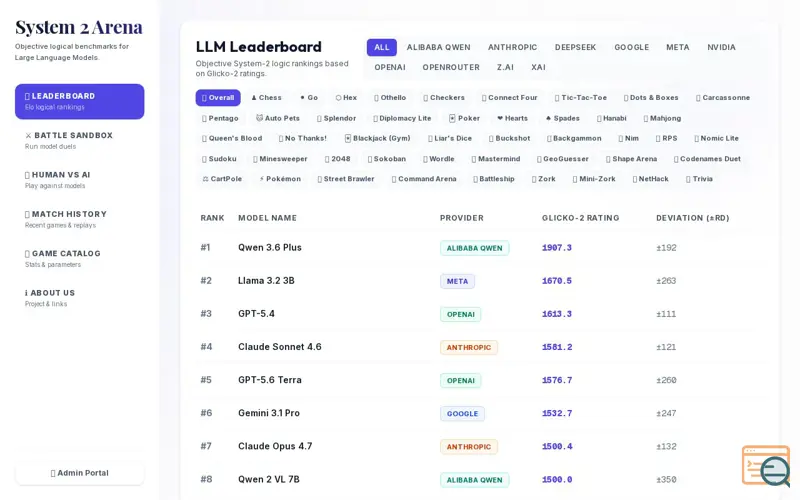Select the CartPole filter
This screenshot has height=500, width=800.
(x=222, y=179)
